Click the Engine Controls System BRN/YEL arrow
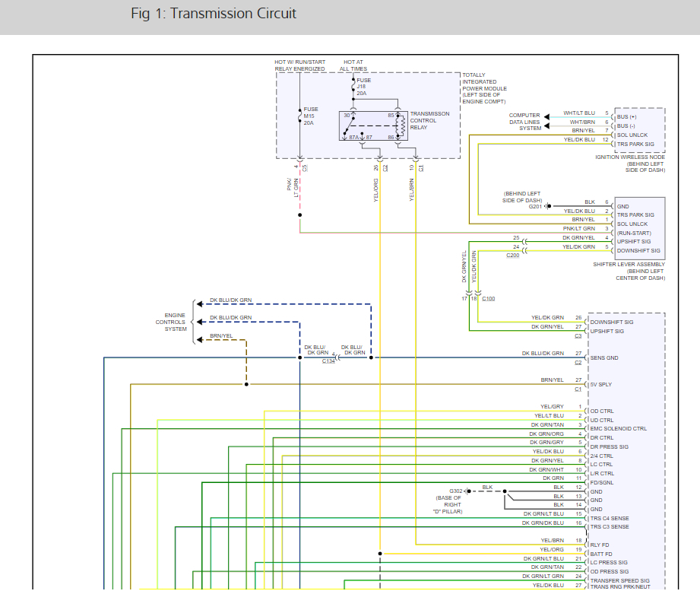The height and width of the screenshot is (610, 700). point(200,340)
